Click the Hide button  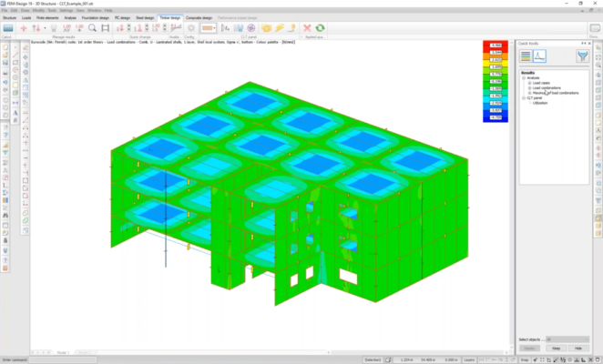click(578, 349)
